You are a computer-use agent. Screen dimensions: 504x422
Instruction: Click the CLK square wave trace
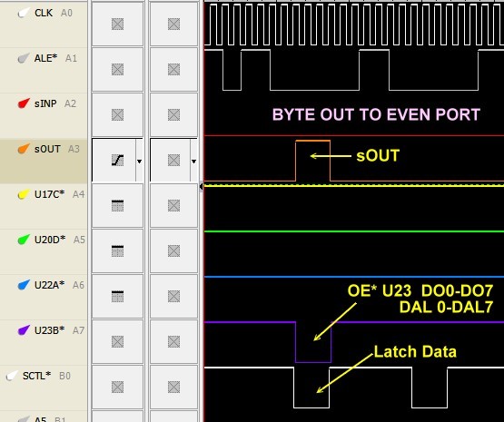[354, 25]
